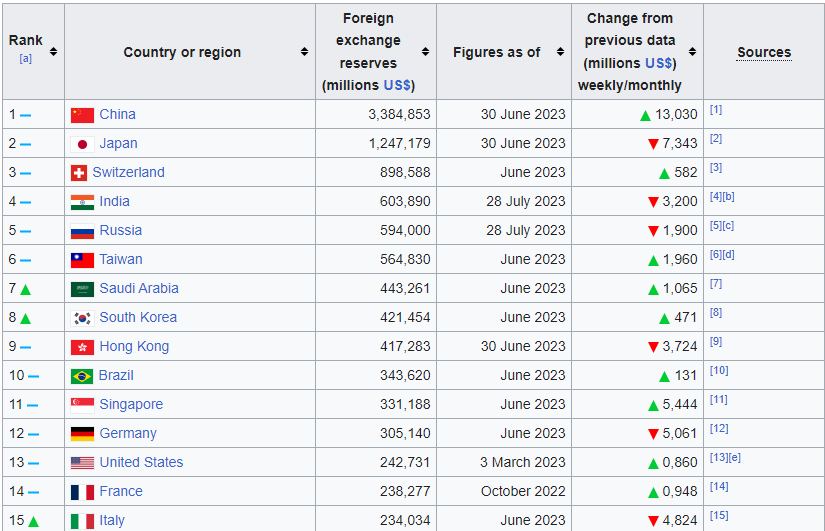Open citation reference [1] for China
Viewport: 825px width, 531px height.
tap(715, 110)
